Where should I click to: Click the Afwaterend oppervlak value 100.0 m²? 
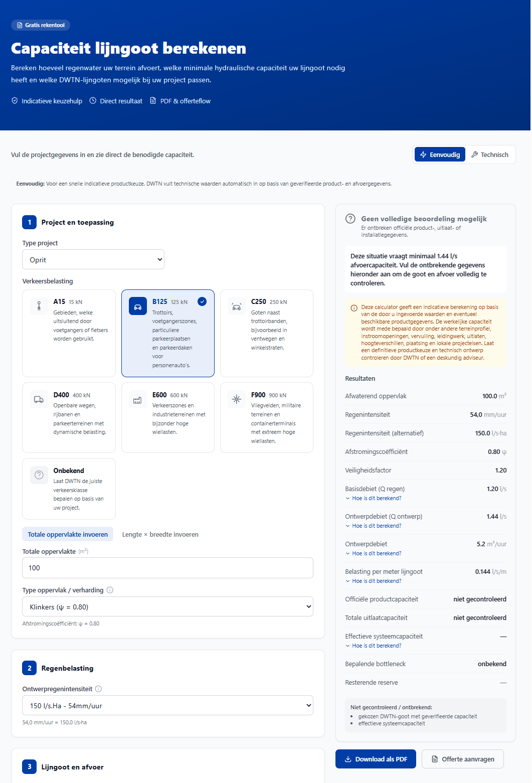point(494,396)
